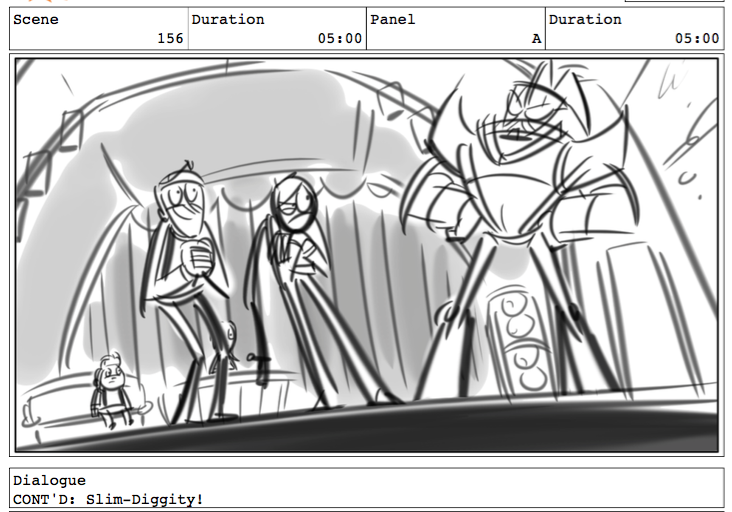Select the panel duration value 05:00

[x=697, y=38]
